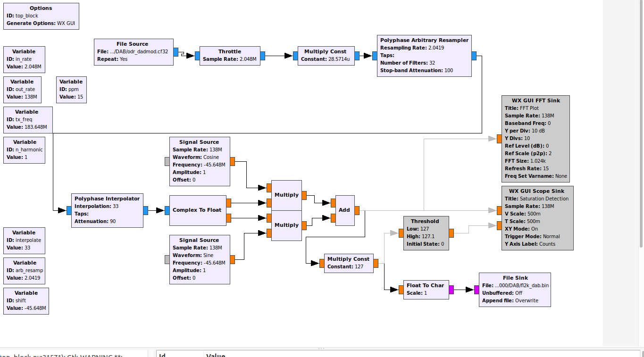The height and width of the screenshot is (357, 644).
Task: Select the tx_freq Variable block
Action: coord(28,120)
